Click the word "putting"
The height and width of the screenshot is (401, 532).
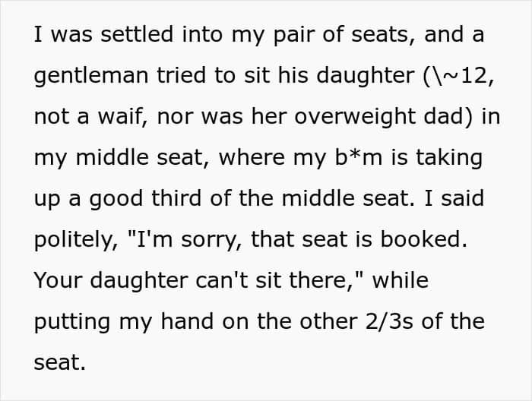[x=72, y=323]
